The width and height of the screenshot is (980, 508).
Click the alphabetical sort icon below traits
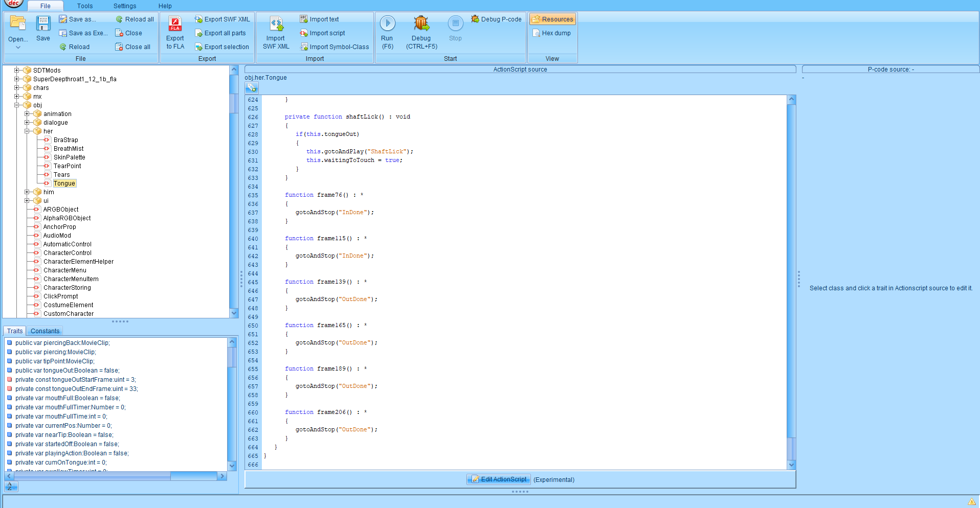pos(11,487)
